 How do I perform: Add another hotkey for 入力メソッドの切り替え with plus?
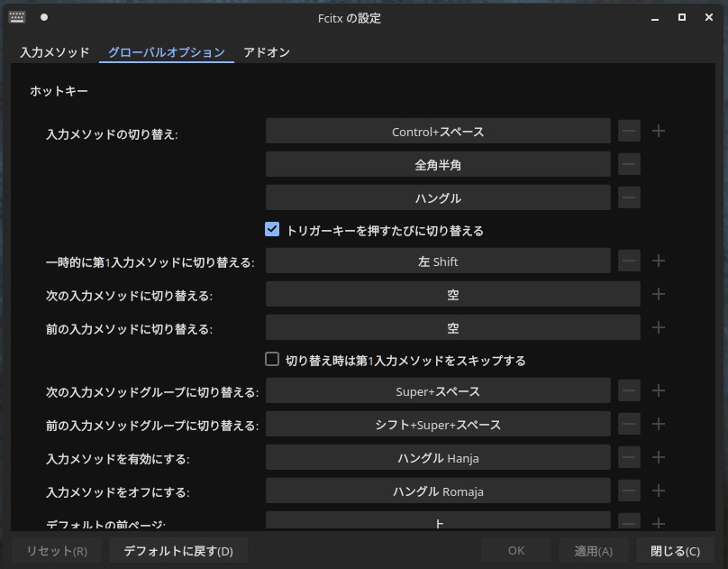pyautogui.click(x=659, y=131)
